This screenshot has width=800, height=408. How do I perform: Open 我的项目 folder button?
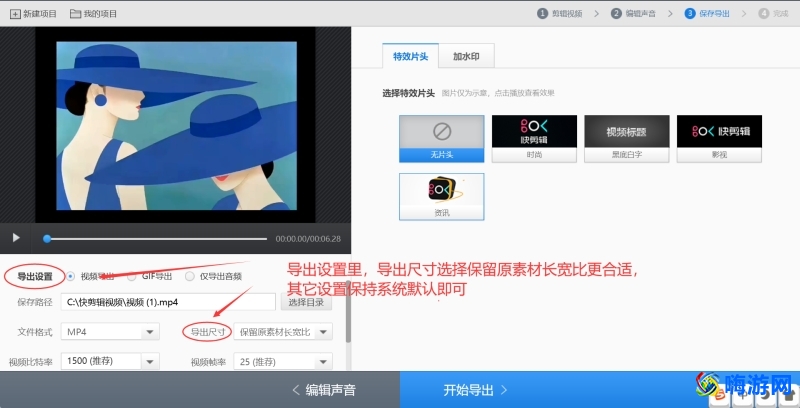coord(93,14)
